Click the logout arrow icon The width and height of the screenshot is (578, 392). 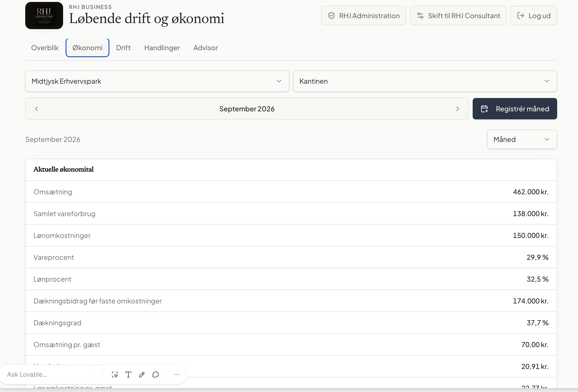point(520,16)
